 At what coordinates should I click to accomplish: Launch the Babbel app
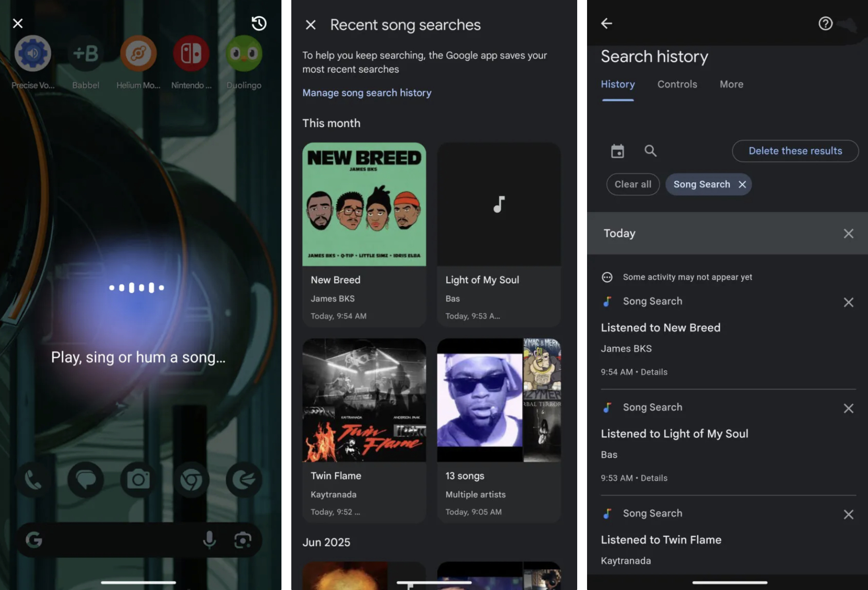point(86,53)
